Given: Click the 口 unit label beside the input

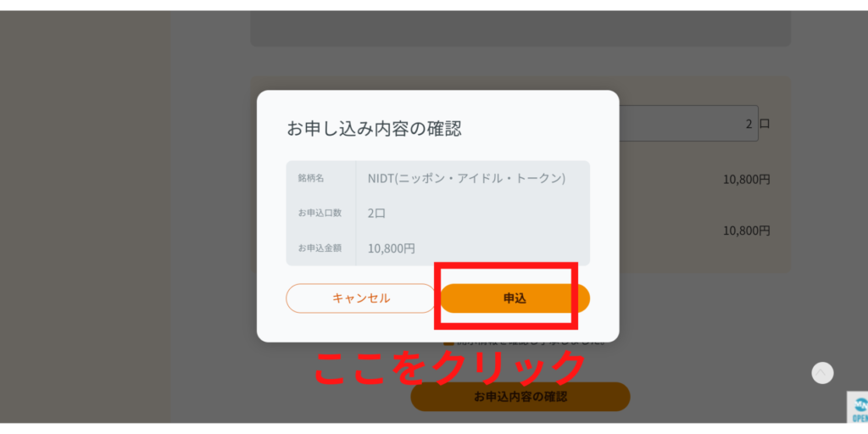Looking at the screenshot, I should (x=765, y=124).
